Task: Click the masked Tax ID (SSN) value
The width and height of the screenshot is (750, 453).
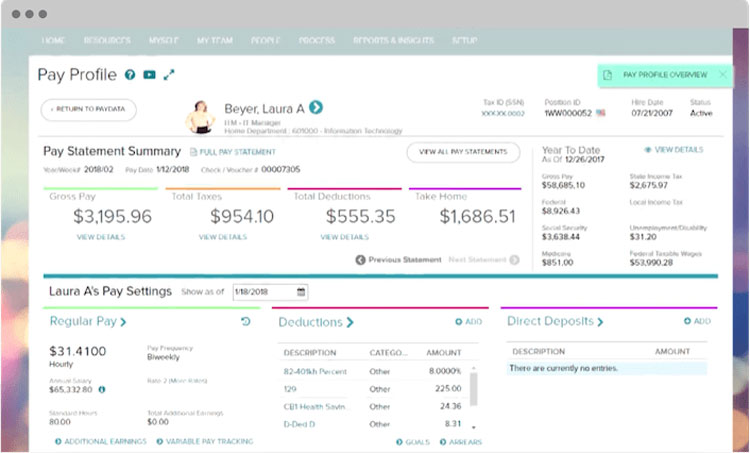Action: pyautogui.click(x=503, y=114)
